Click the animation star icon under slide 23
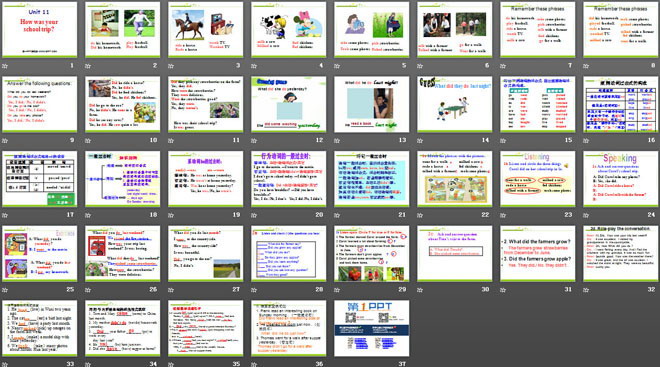The image size is (660, 367). 503,215
